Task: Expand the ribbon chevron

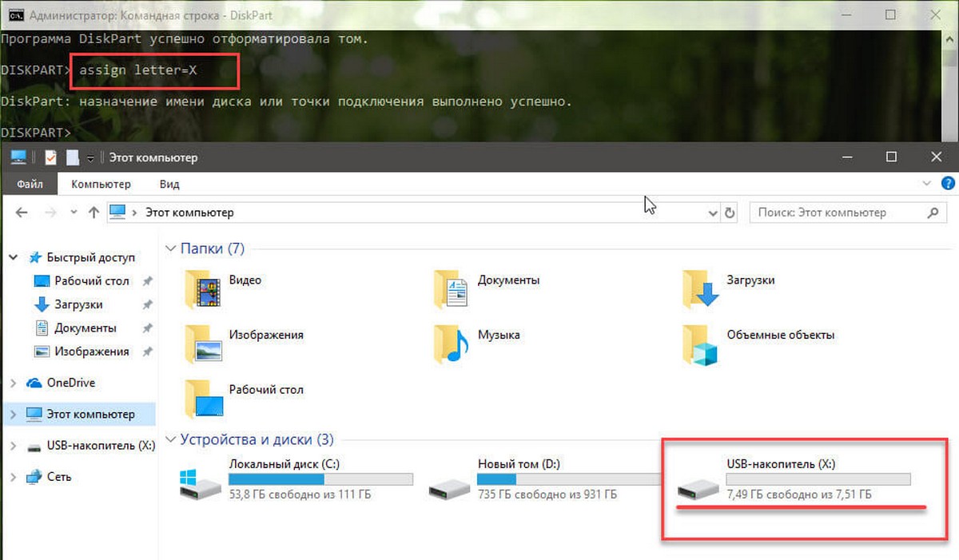Action: tap(927, 184)
